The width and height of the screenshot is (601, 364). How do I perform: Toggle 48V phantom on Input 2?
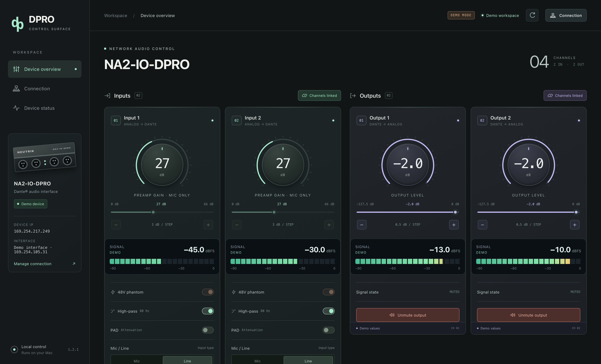(x=329, y=292)
